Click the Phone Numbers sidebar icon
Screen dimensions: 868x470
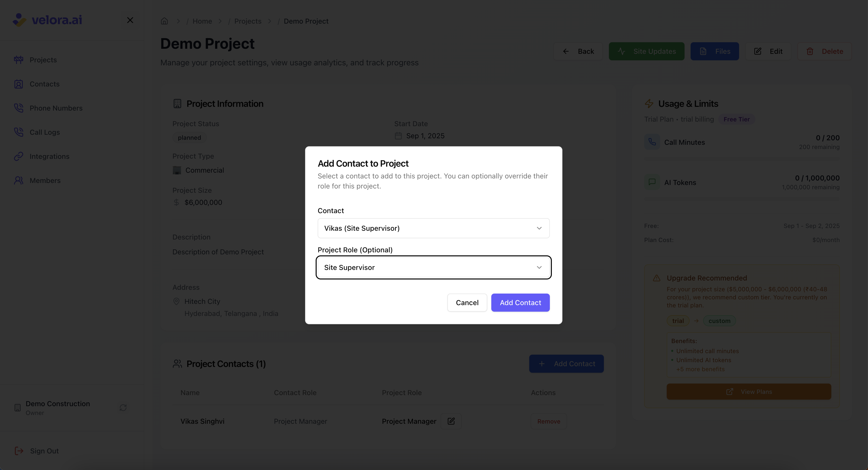click(19, 108)
